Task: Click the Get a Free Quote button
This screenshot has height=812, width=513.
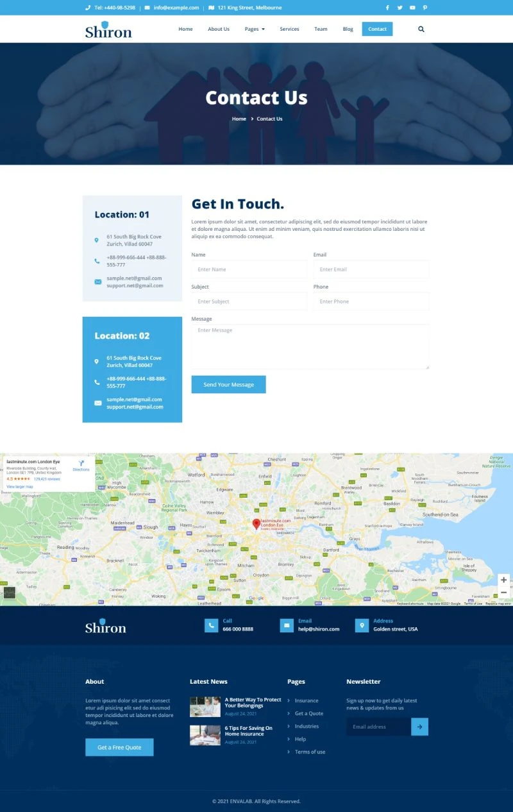Action: coord(119,747)
